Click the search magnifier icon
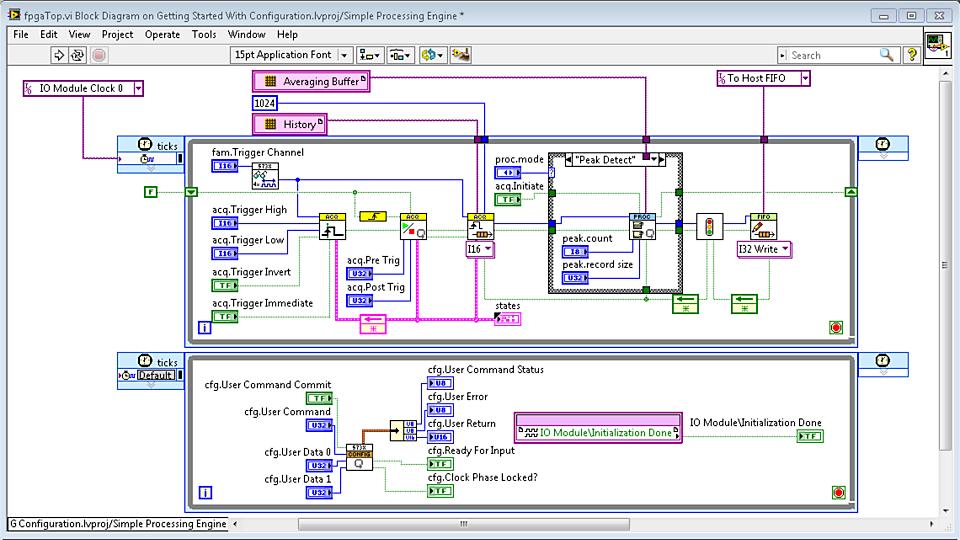The height and width of the screenshot is (540, 960). (x=886, y=55)
